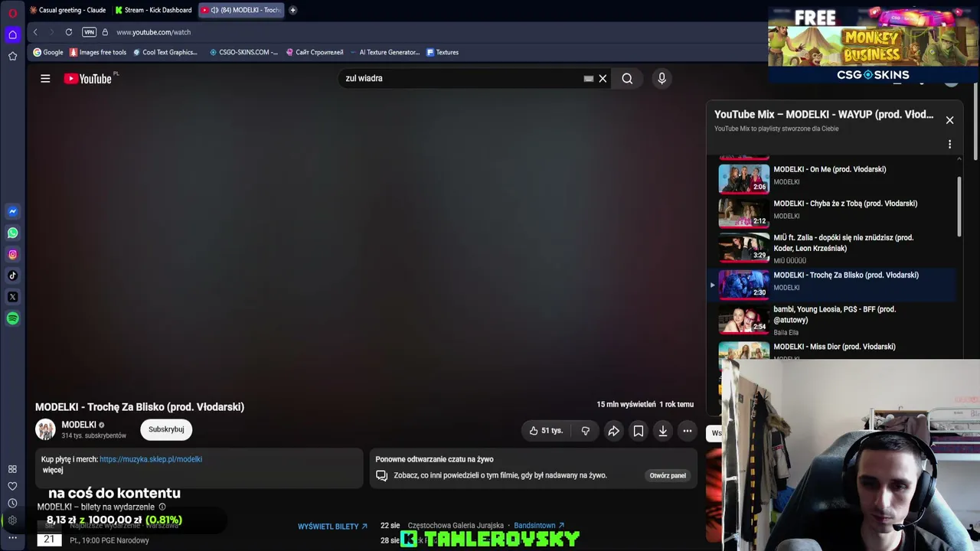Screen dimensions: 980x551
Task: Share the video
Action: [x=614, y=431]
